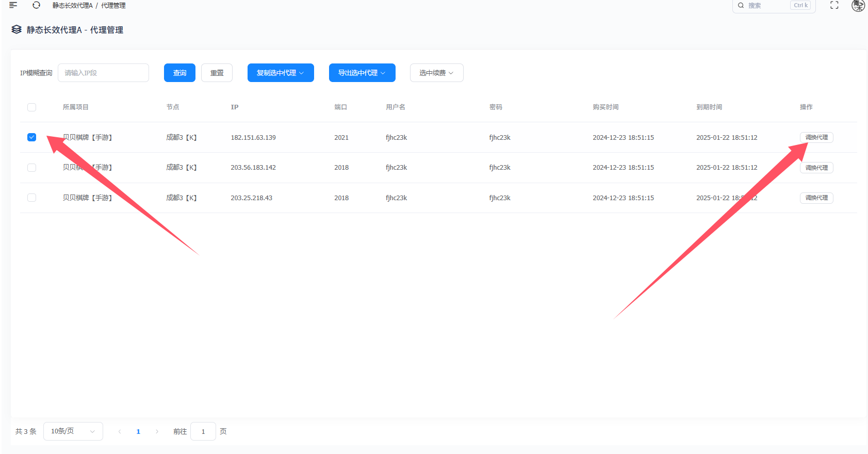Click 调换代理 for IP 203.25.218.43

(816, 198)
